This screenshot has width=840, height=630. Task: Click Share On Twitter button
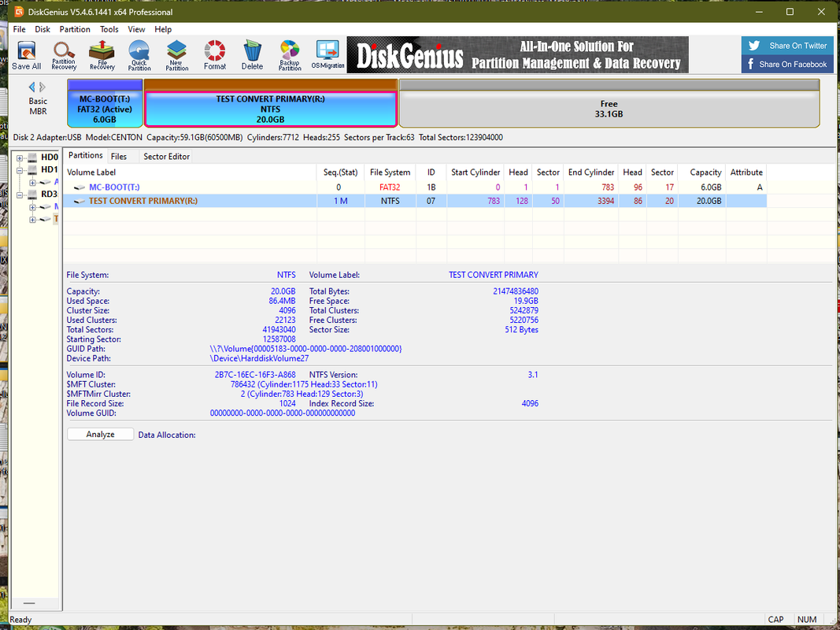(787, 46)
